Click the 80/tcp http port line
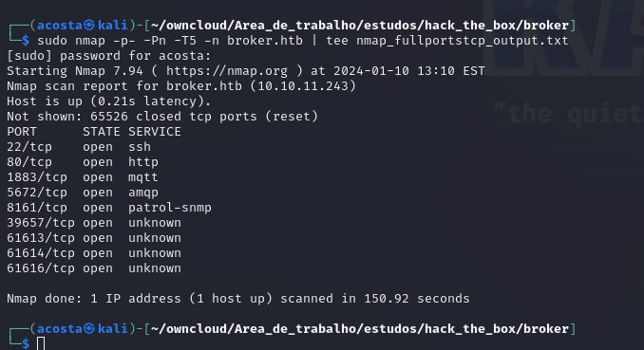Screen dimensions: 644x350 [83, 162]
